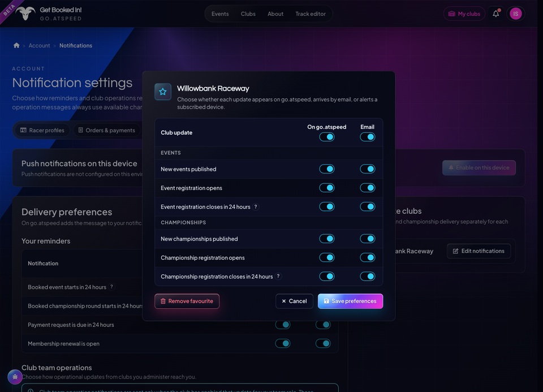This screenshot has height=392, width=543.
Task: Click help icon beside Event registration closes
Action: [x=256, y=206]
